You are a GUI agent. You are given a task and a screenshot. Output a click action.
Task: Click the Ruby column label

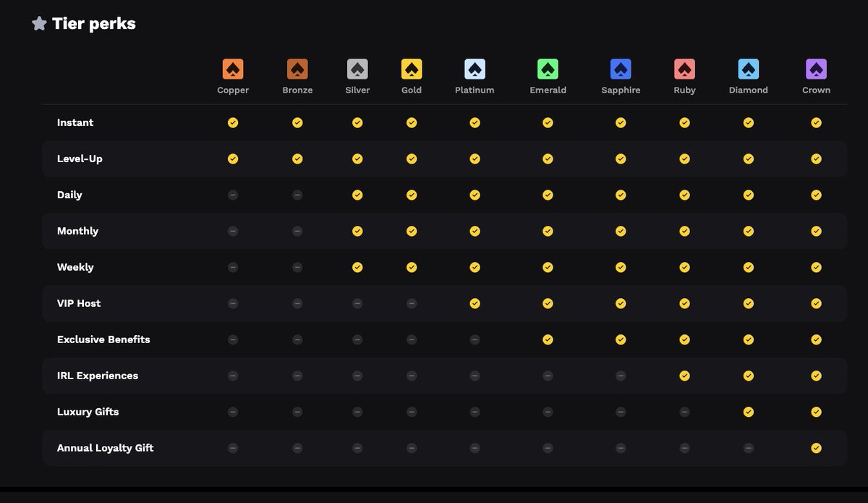pyautogui.click(x=684, y=90)
